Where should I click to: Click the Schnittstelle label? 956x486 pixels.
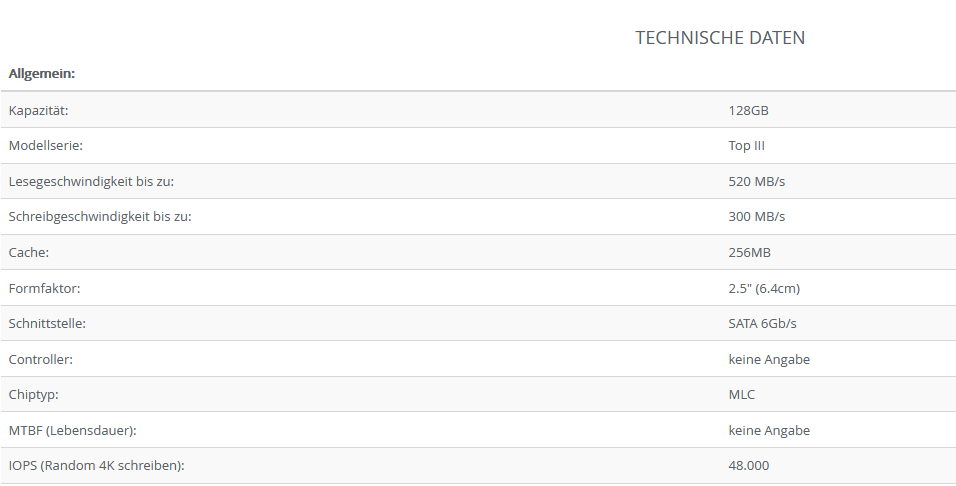[47, 323]
